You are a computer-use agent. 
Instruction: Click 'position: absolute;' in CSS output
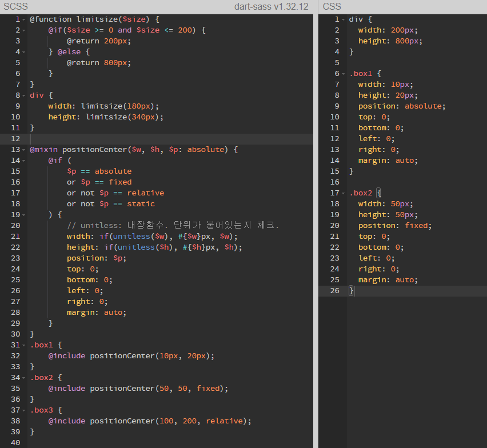(x=402, y=106)
